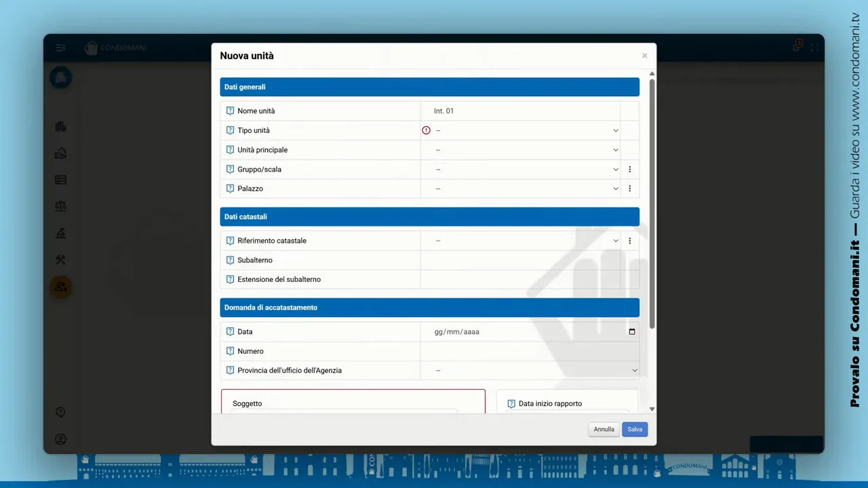
Task: Expand the Tipo unità dropdown
Action: 526,131
